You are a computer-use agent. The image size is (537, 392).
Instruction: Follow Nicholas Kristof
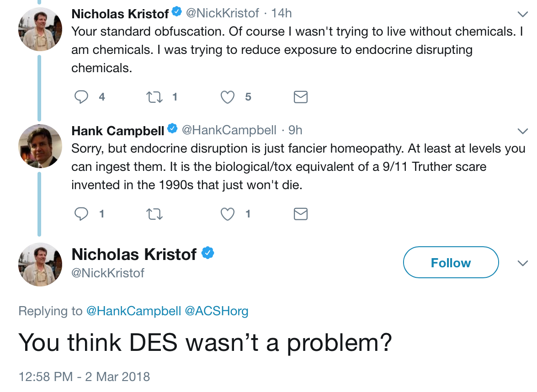tap(451, 263)
